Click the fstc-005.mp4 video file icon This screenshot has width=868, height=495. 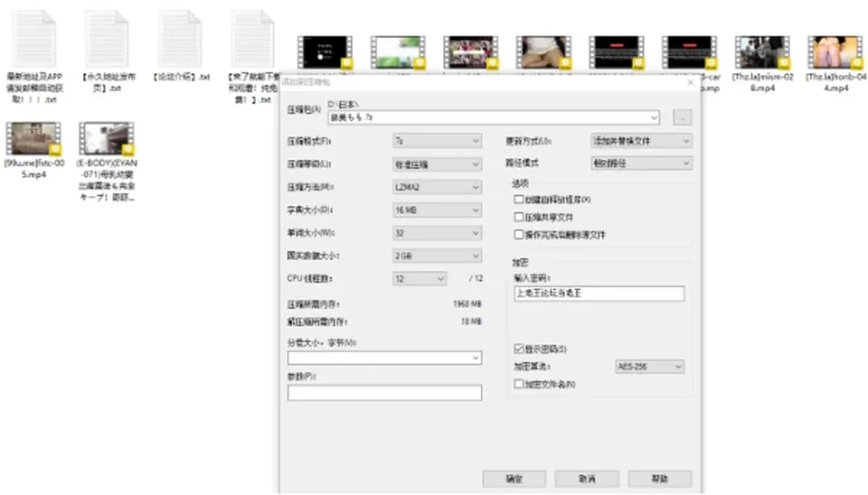pos(33,138)
